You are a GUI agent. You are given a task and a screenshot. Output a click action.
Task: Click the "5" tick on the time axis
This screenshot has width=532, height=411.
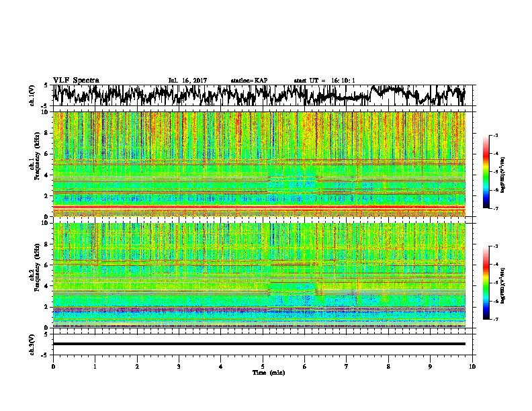263,367
